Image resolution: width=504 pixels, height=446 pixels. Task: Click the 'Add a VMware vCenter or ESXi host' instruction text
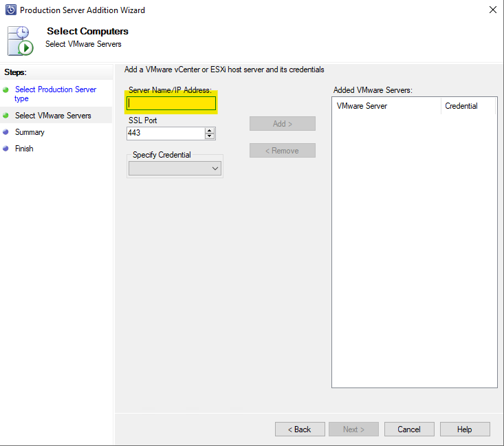point(224,70)
